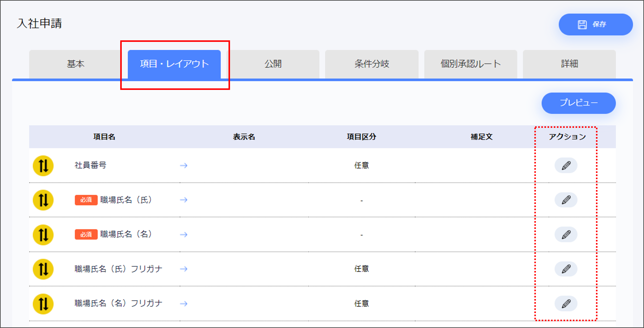Edit the 職場氏名（氏） item with the pencil icon
Screen dimensions: 644x328
566,200
